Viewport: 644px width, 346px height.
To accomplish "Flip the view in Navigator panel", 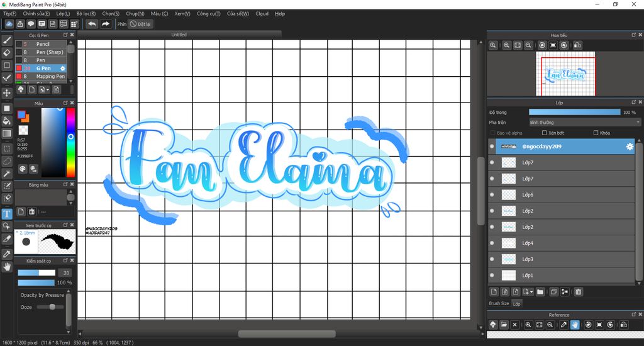I will pos(577,45).
